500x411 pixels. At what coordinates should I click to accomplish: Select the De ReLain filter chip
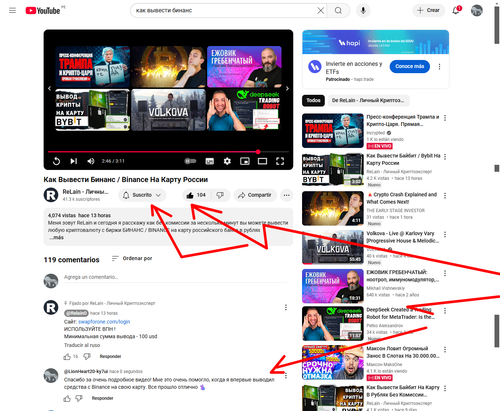tap(368, 100)
